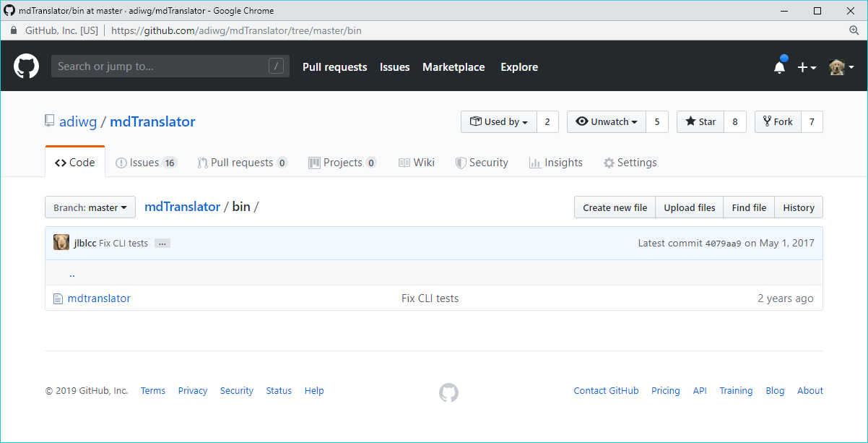This screenshot has height=443, width=868.
Task: Click Upload files button
Action: [690, 207]
